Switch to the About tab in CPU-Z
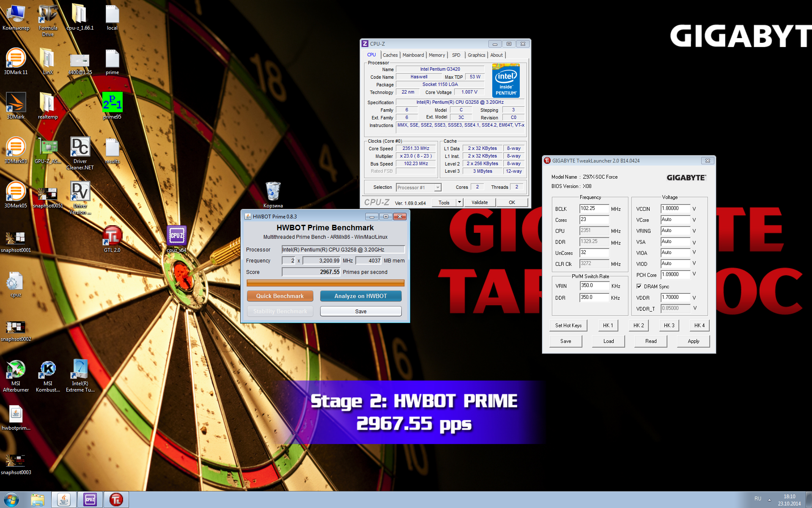 pyautogui.click(x=497, y=55)
